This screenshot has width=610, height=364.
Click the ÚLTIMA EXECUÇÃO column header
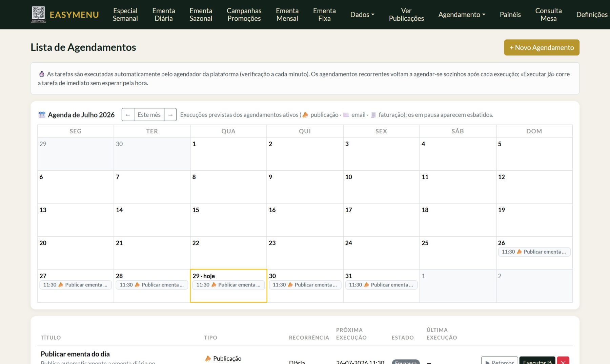pos(442,334)
